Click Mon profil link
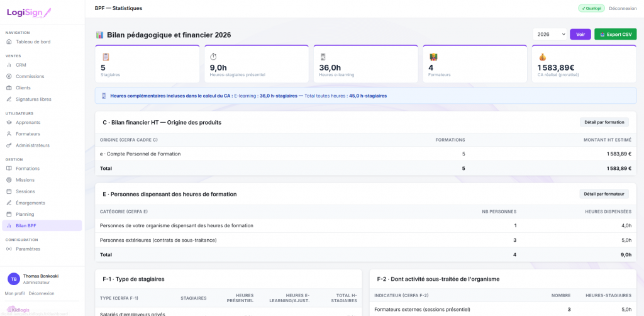Screen dimensions: 644x316 [15, 293]
